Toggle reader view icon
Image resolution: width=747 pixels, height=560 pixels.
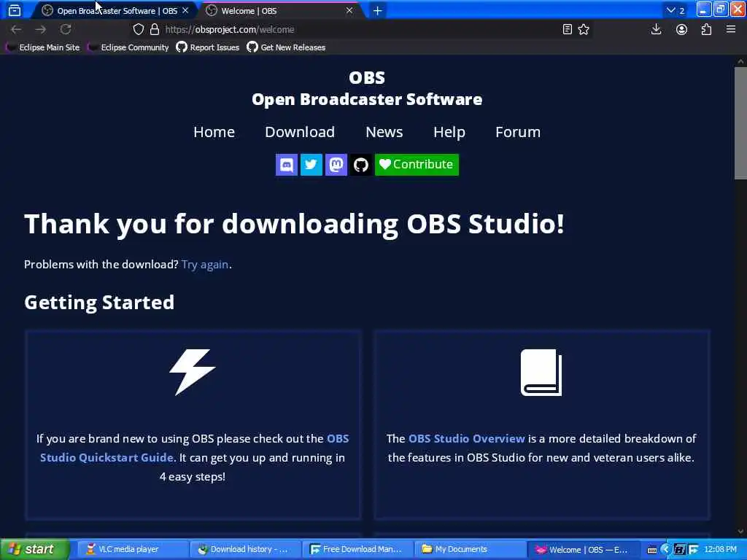(x=567, y=29)
